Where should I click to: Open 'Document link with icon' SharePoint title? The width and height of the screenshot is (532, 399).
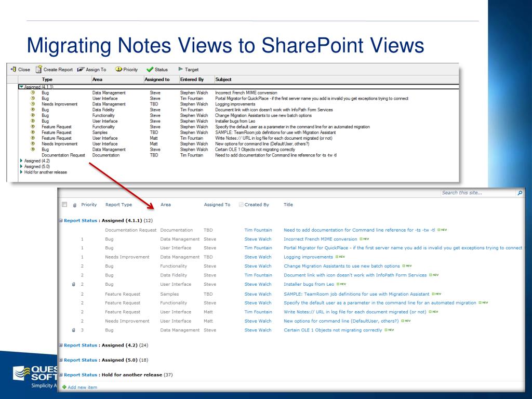point(355,275)
